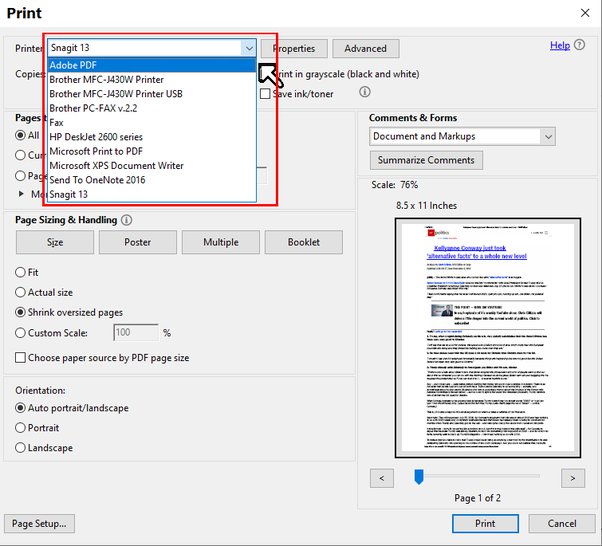The height and width of the screenshot is (546, 602).
Task: Choose Portrait orientation
Action: click(x=20, y=428)
